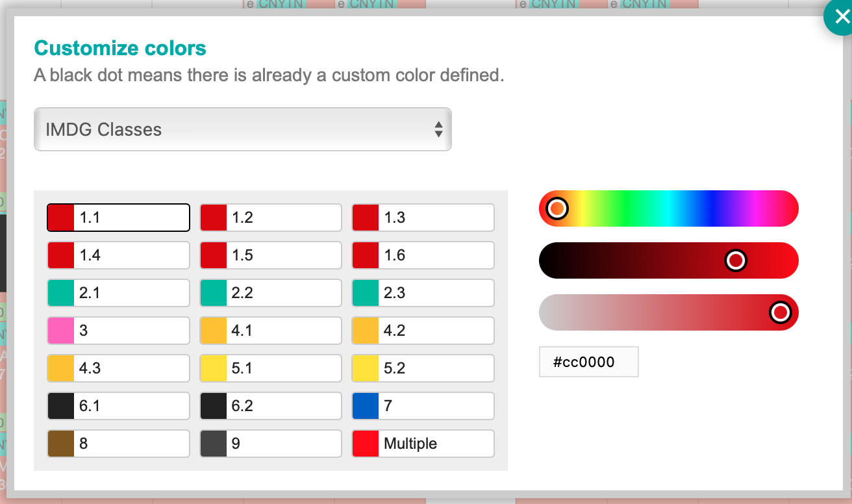Click the saturation slider handle
Screen dimensions: 852x504
781,312
